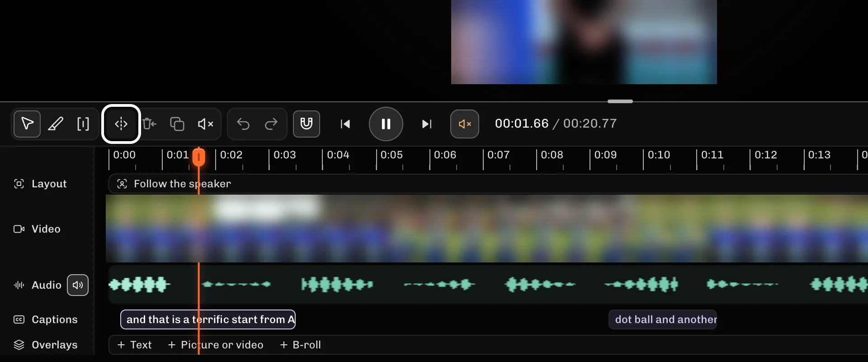The width and height of the screenshot is (868, 362).
Task: Toggle the orange muted volume button
Action: (465, 124)
